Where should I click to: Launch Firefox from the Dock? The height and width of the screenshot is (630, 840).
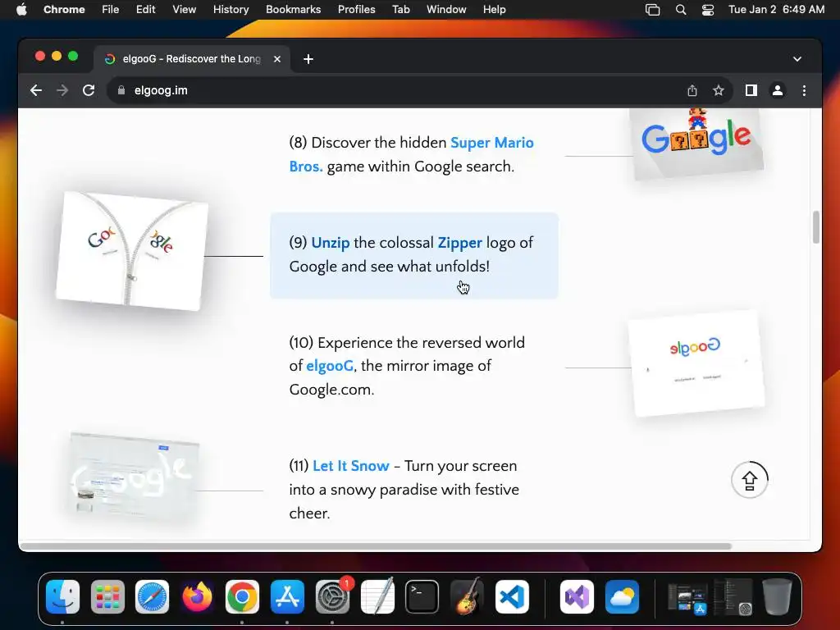197,597
